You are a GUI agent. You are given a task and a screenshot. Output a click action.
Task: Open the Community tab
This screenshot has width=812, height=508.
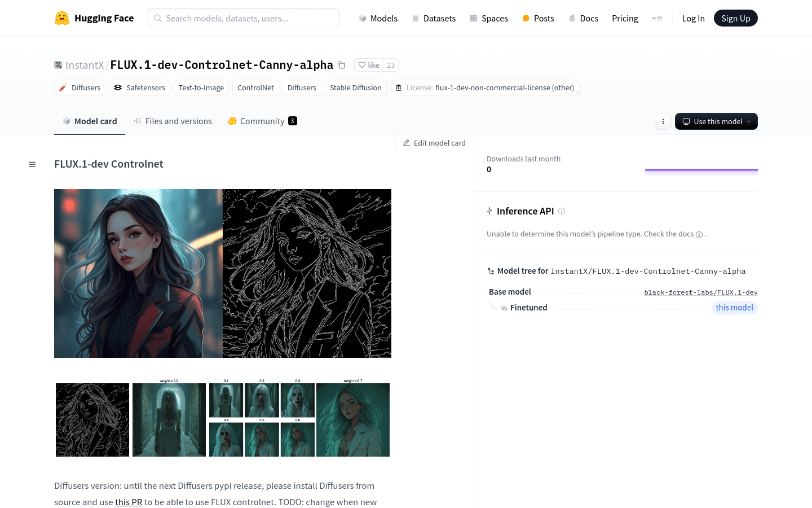tap(262, 121)
